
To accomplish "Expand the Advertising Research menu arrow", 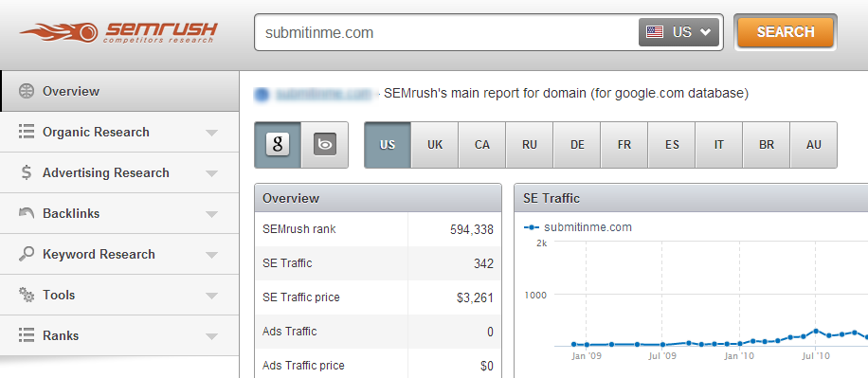I will [211, 173].
